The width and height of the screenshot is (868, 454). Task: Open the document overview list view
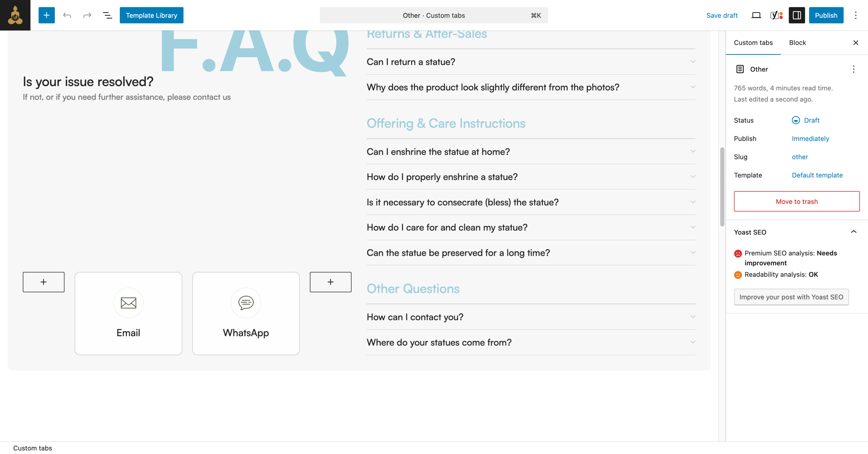(x=107, y=15)
